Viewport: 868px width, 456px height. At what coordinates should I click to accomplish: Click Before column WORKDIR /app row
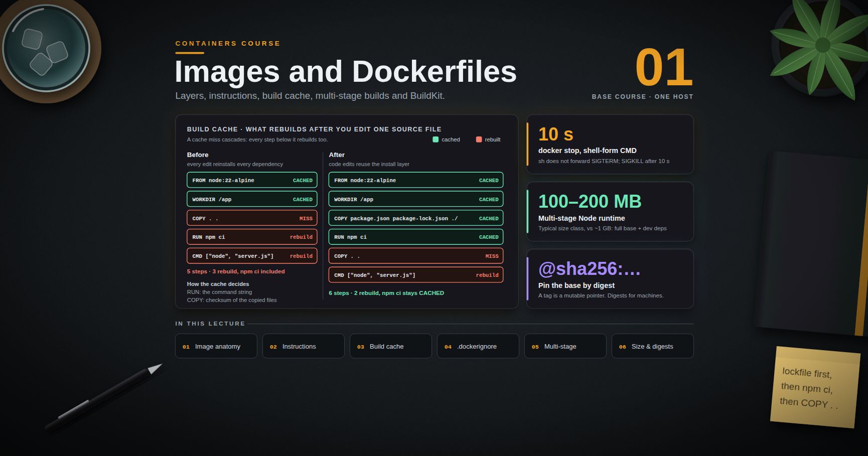coord(252,199)
